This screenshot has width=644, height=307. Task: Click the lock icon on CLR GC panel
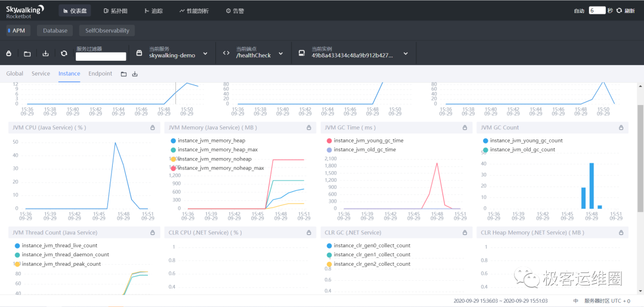tap(465, 232)
